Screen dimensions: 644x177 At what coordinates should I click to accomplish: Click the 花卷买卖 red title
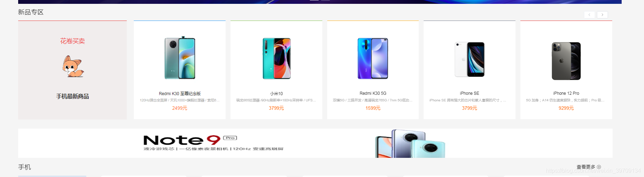pos(73,41)
